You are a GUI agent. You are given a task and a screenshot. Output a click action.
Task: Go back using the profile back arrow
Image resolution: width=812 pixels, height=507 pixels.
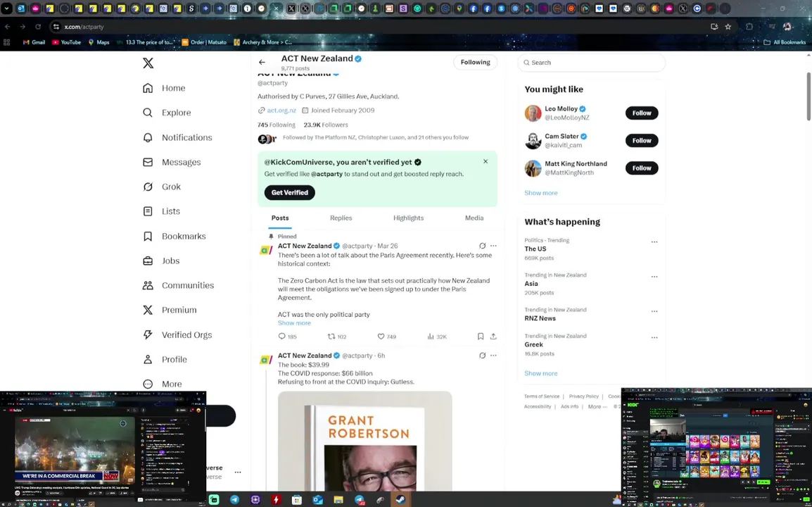262,62
